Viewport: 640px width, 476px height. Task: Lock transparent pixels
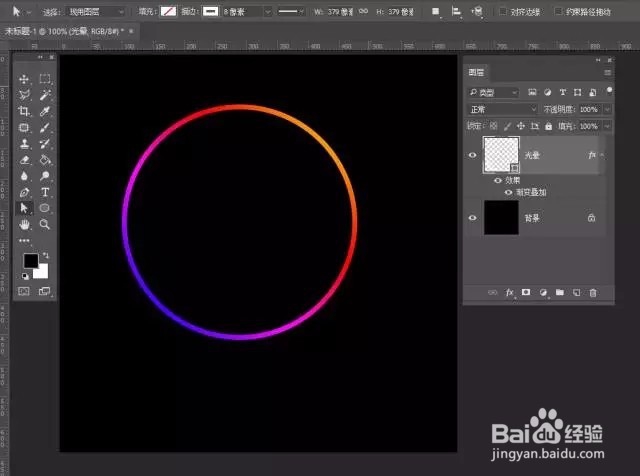493,126
